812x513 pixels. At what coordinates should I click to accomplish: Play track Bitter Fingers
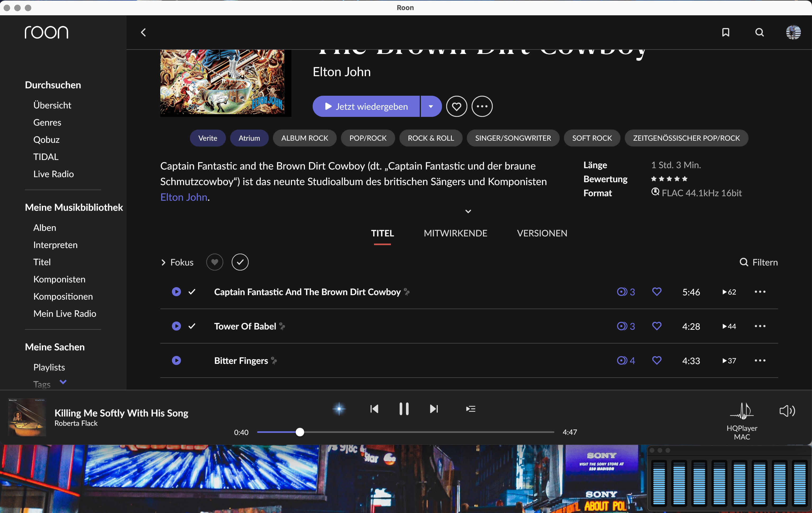[x=176, y=360]
